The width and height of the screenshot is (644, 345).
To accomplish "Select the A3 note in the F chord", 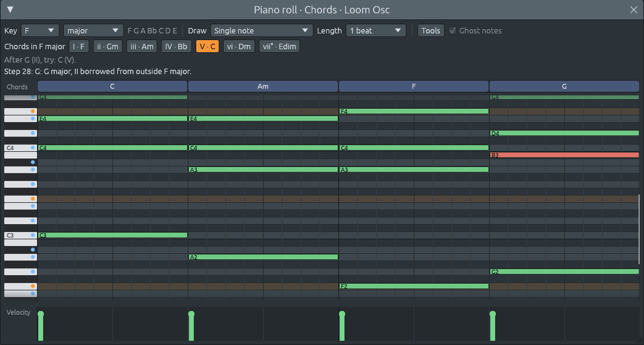I will tap(414, 169).
